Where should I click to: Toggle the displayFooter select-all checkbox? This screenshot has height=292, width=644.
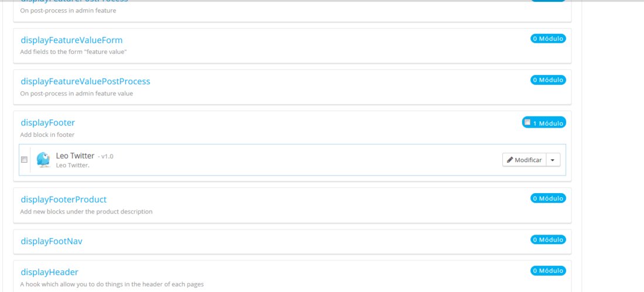pos(527,122)
